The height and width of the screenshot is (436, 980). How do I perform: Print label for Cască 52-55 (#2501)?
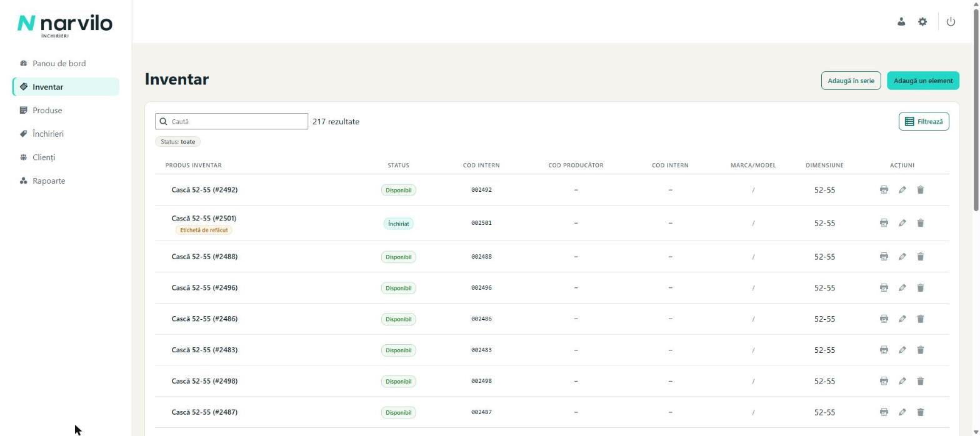tap(884, 223)
